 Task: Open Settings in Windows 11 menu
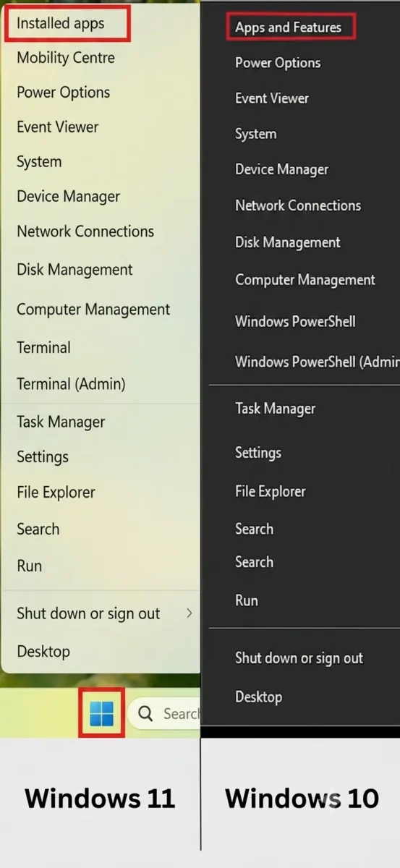[43, 457]
